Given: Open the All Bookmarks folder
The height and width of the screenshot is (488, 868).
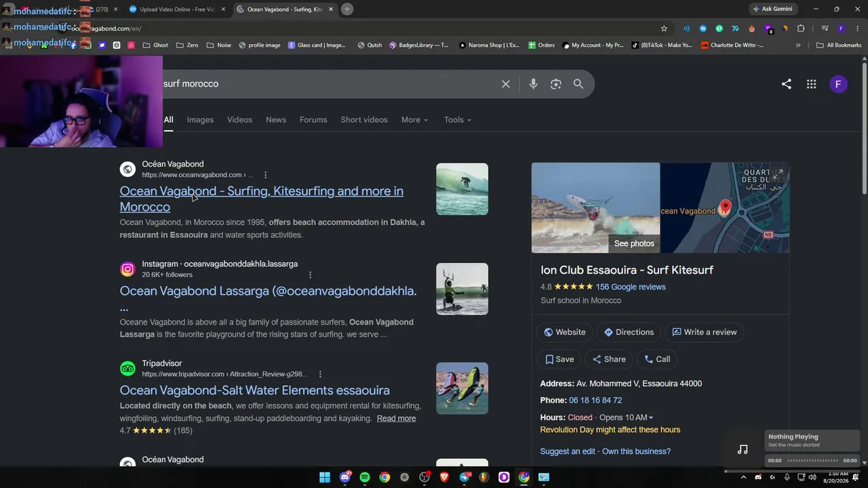Looking at the screenshot, I should 839,45.
